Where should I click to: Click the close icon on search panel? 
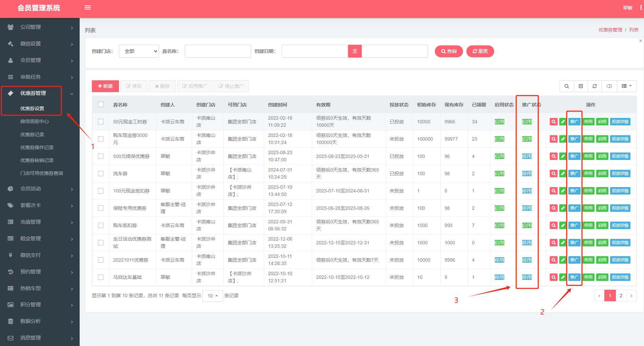[x=640, y=41]
